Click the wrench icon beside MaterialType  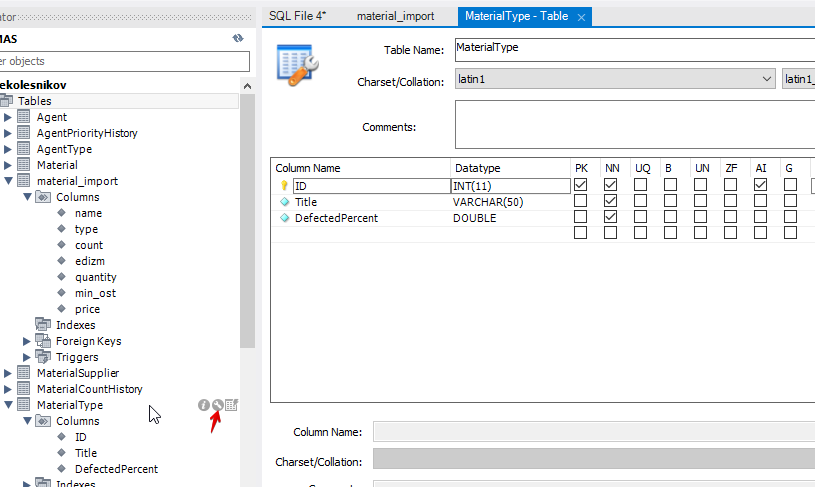pyautogui.click(x=217, y=405)
